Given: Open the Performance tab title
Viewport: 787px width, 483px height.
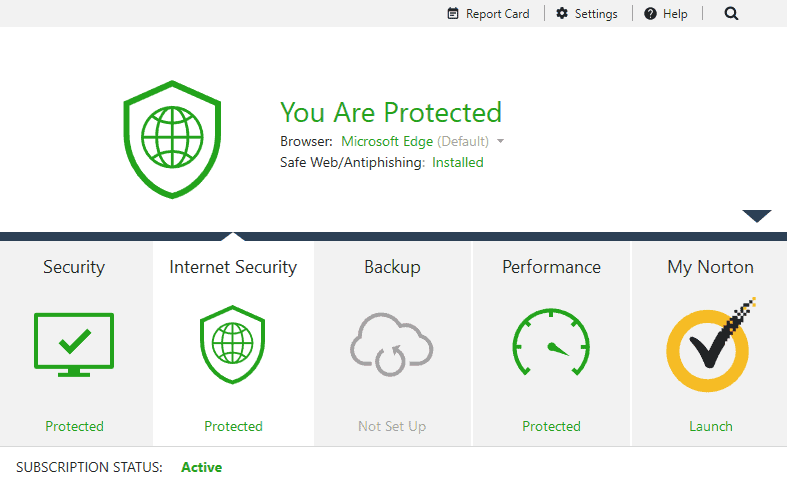Looking at the screenshot, I should (551, 267).
